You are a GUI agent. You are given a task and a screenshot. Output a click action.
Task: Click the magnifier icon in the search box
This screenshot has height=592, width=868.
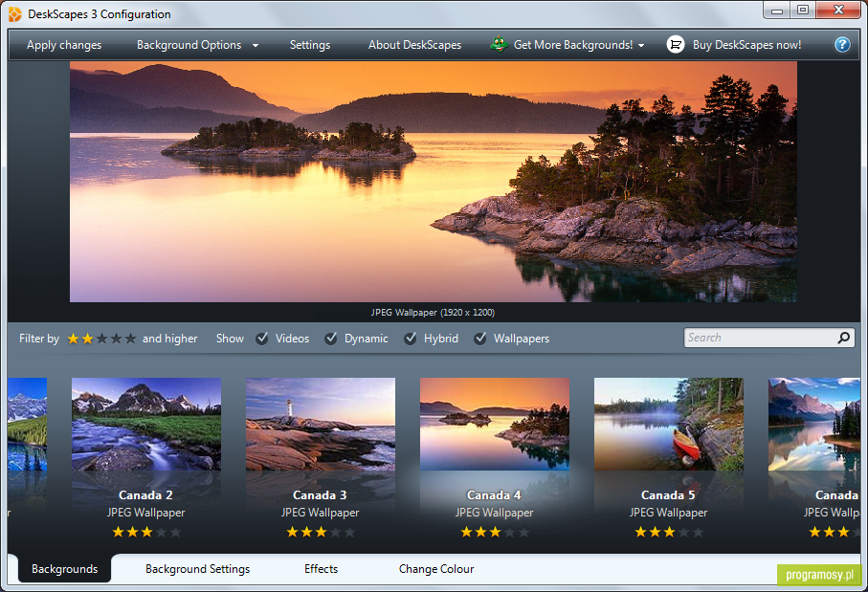click(844, 338)
